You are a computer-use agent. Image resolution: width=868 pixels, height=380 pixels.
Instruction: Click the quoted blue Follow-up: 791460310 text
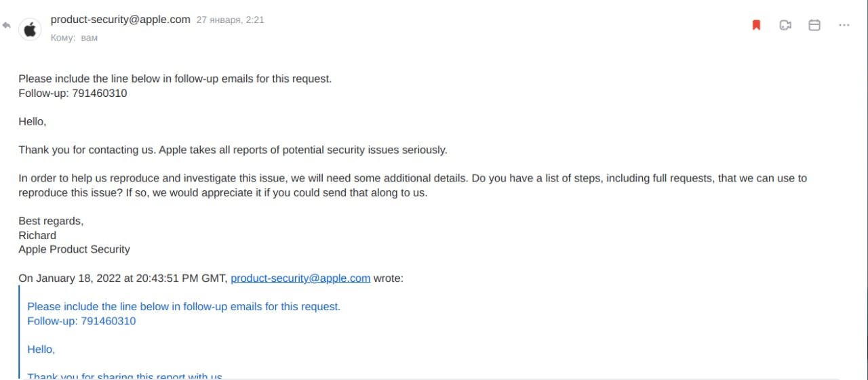[81, 321]
